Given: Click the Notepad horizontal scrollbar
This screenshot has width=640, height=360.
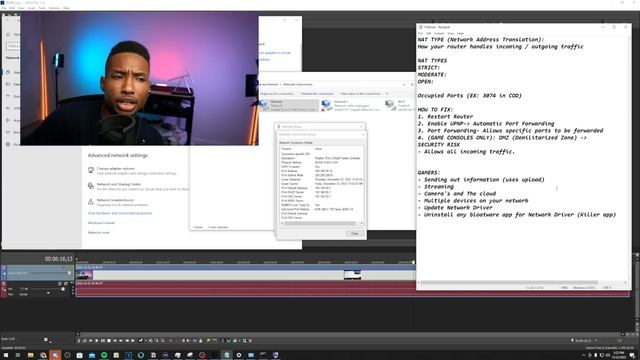Looking at the screenshot, I should (510, 282).
